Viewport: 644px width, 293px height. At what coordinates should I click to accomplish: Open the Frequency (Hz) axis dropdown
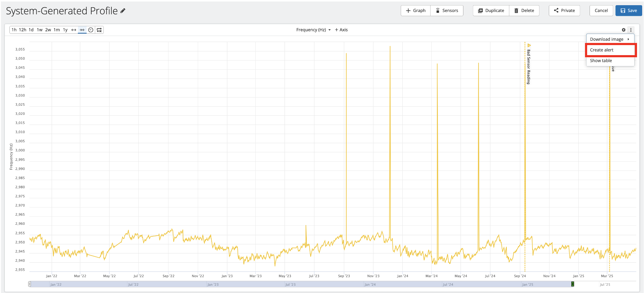[313, 30]
